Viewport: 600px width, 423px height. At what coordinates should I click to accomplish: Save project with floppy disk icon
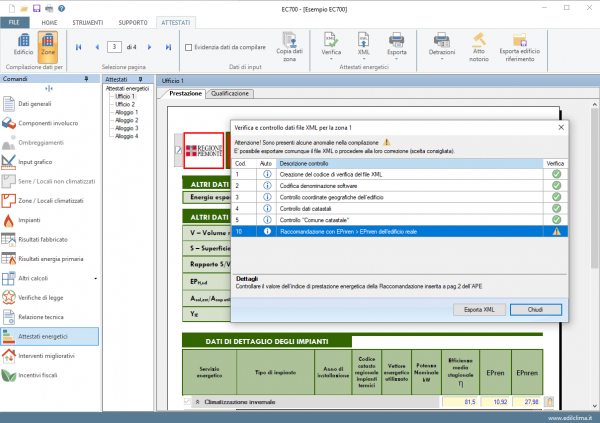click(x=36, y=8)
